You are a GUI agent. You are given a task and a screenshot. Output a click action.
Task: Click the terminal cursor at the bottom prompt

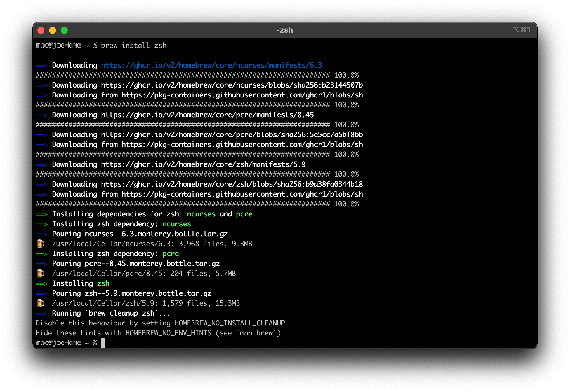(103, 343)
